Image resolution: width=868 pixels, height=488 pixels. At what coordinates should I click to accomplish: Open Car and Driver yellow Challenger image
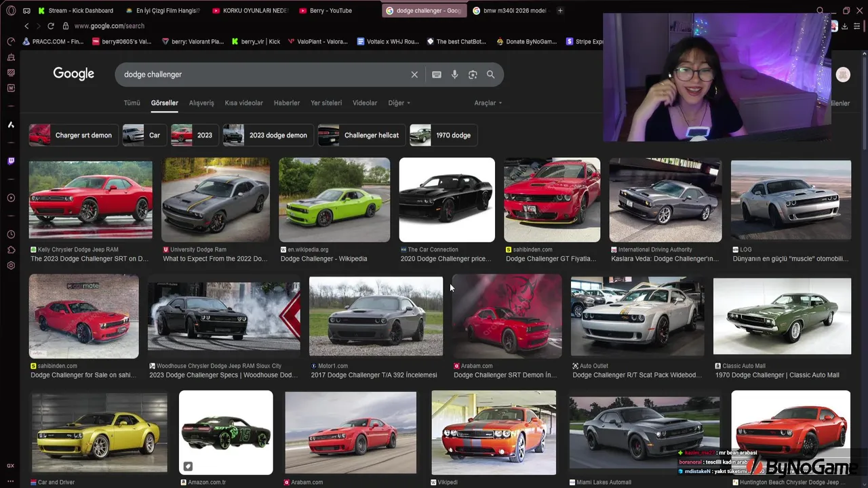(99, 432)
